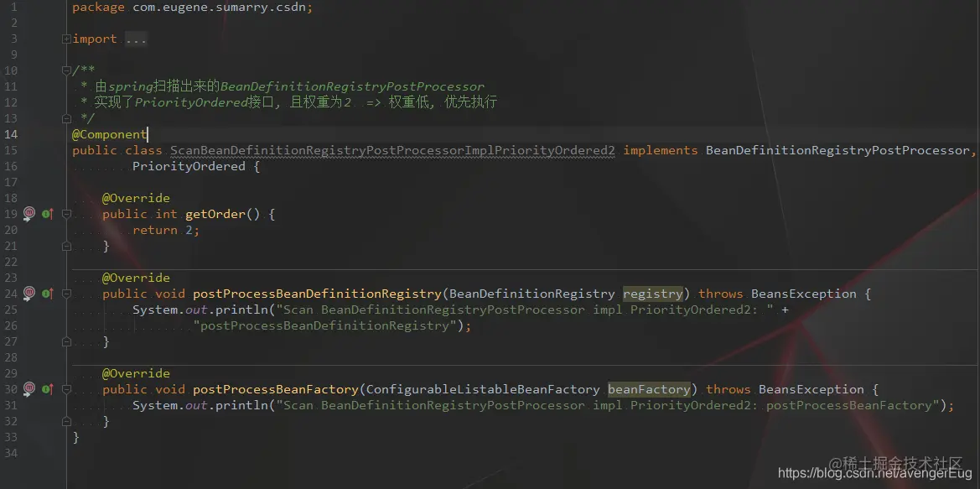
Task: Collapse the getOrder method at line 19
Action: point(66,214)
